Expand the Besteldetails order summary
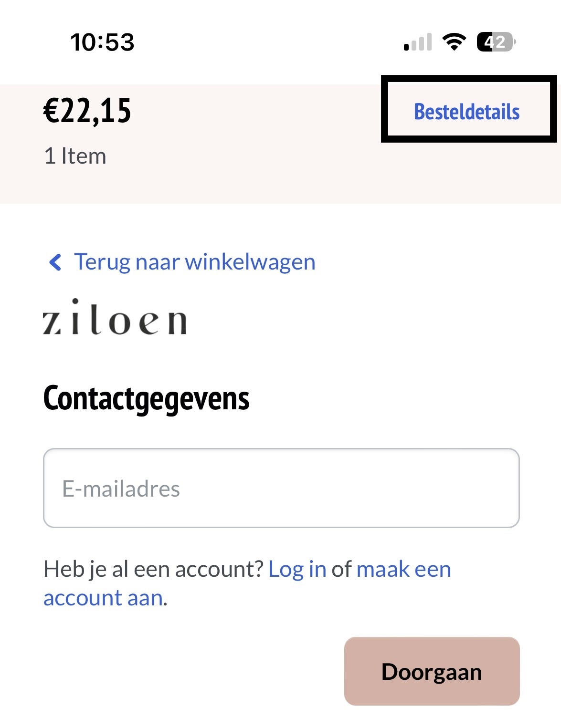Viewport: 561px width, 728px height. point(466,112)
